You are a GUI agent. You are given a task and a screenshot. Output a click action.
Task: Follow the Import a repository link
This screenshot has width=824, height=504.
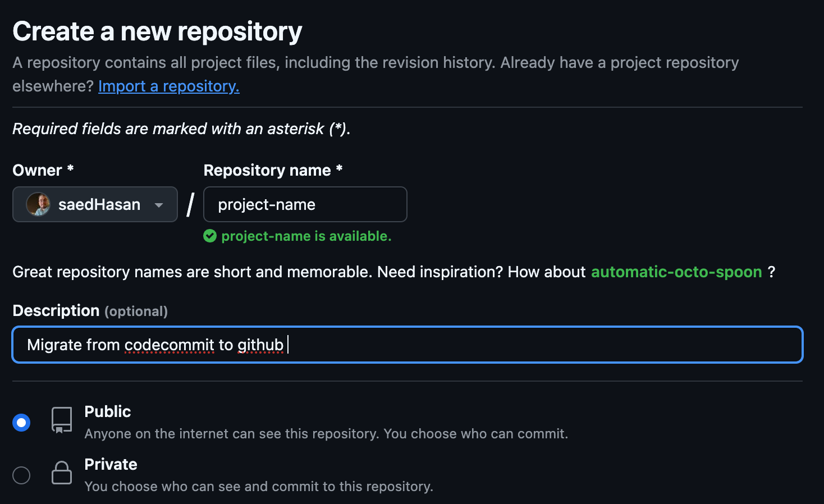coord(169,86)
